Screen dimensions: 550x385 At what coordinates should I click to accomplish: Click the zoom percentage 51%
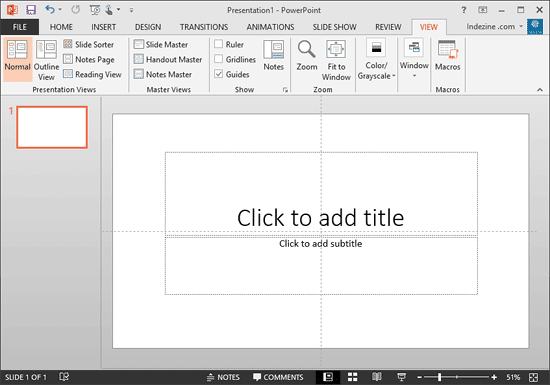512,377
